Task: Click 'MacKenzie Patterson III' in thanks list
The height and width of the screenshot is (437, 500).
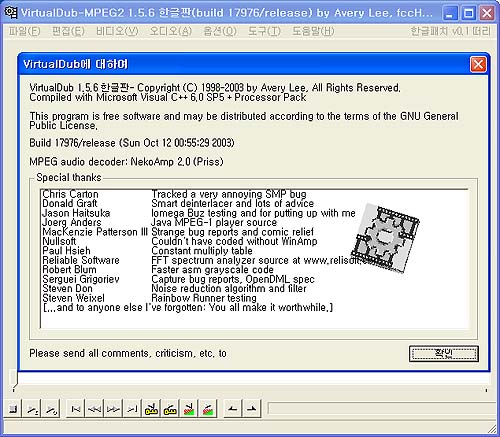Action: coord(95,232)
